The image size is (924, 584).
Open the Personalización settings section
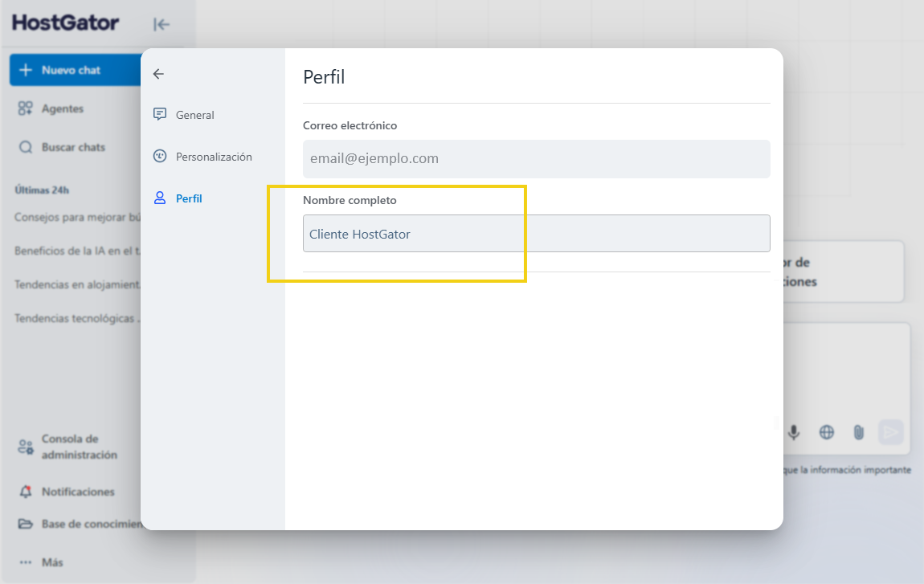213,157
